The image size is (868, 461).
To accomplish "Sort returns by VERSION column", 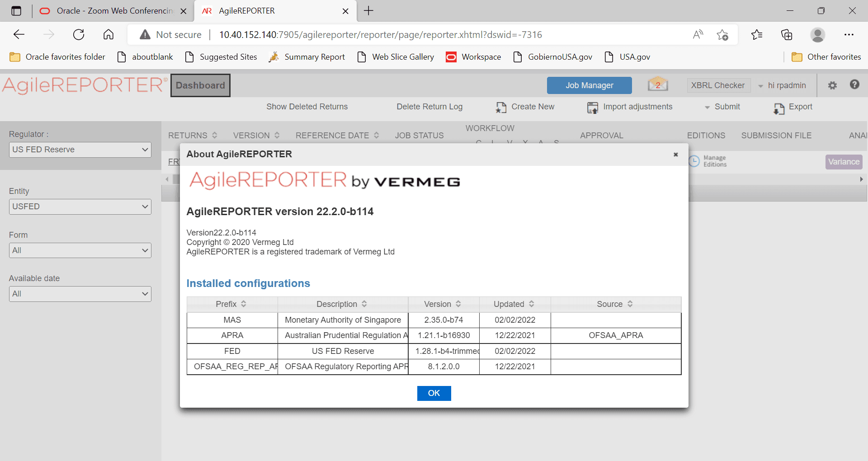I will pyautogui.click(x=277, y=135).
